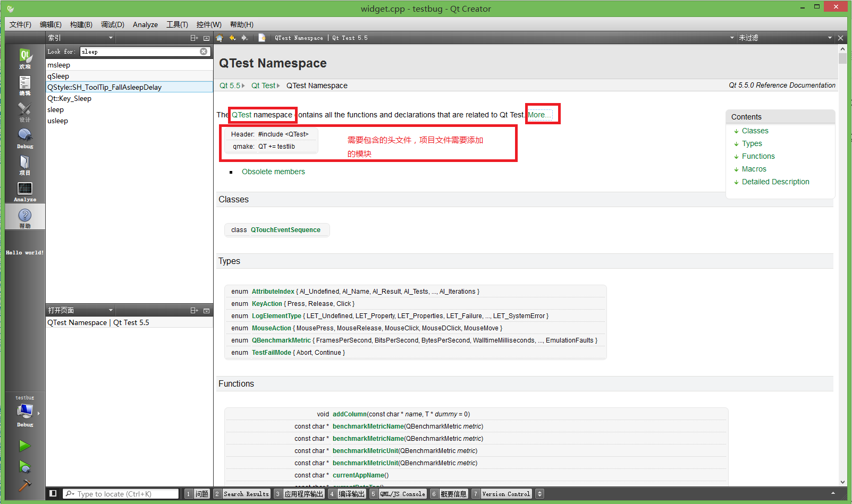
Task: Open the Design (设计) mode
Action: pos(25,112)
